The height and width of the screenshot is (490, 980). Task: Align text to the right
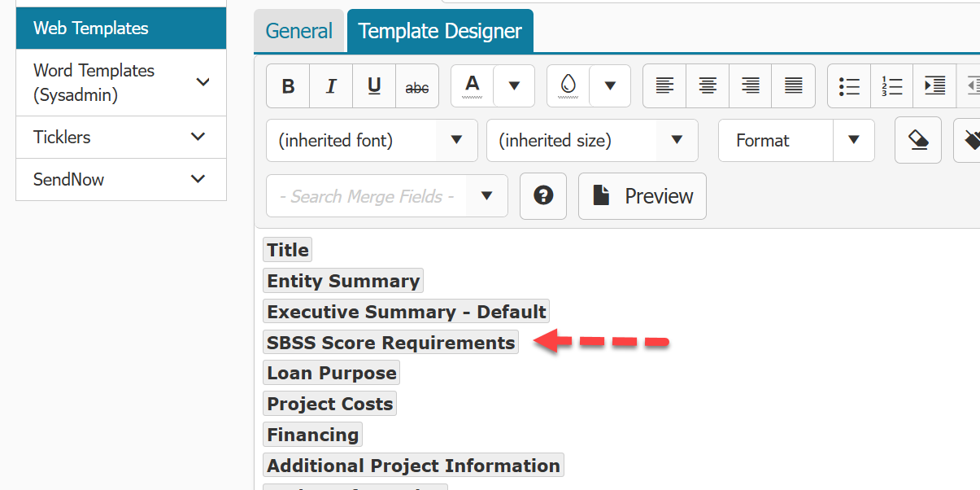751,86
